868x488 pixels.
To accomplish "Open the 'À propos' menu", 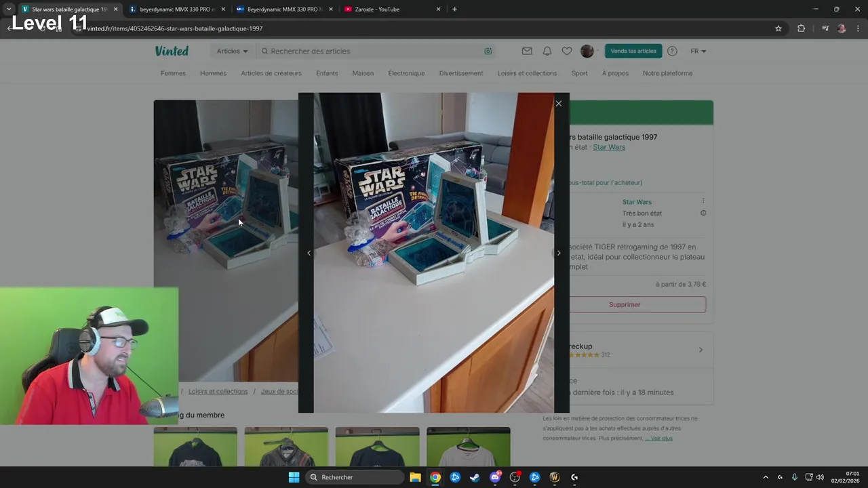I will point(615,73).
